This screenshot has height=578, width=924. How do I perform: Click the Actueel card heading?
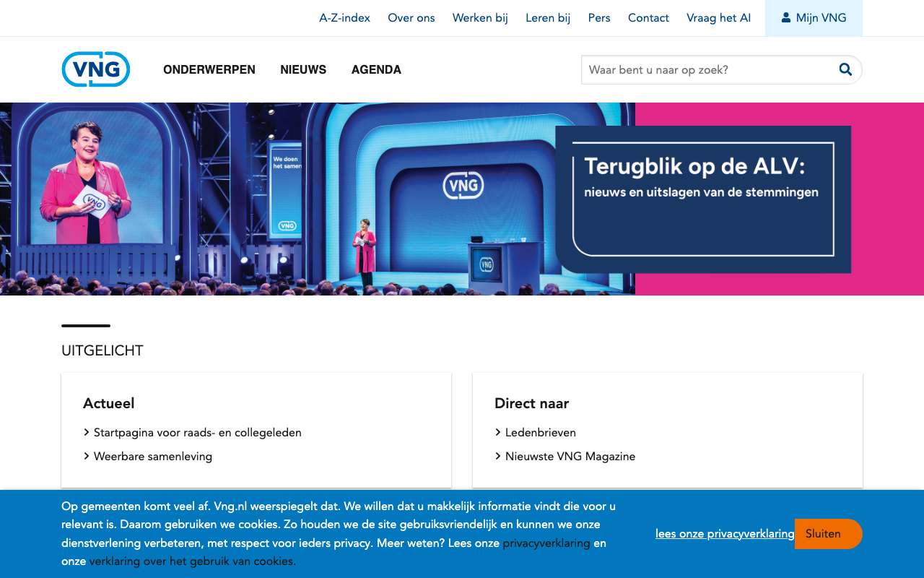point(109,403)
